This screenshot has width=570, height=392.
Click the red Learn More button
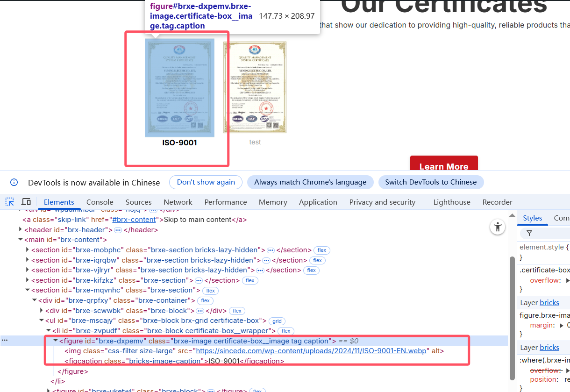[x=444, y=164]
